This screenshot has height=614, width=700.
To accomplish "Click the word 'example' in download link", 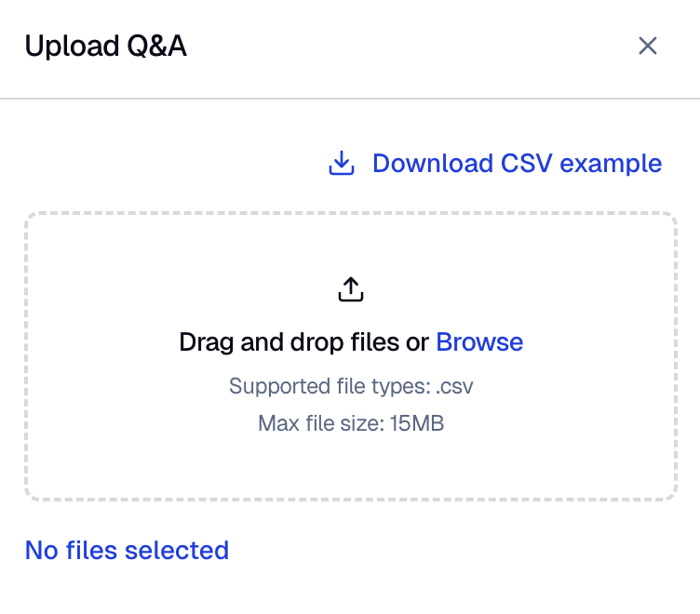I will coord(611,165).
